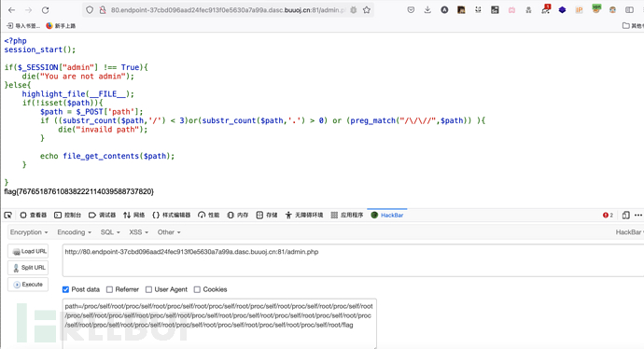Open the 新手上路 Firefox bookmark
Image resolution: width=644 pixels, height=349 pixels.
coord(61,26)
